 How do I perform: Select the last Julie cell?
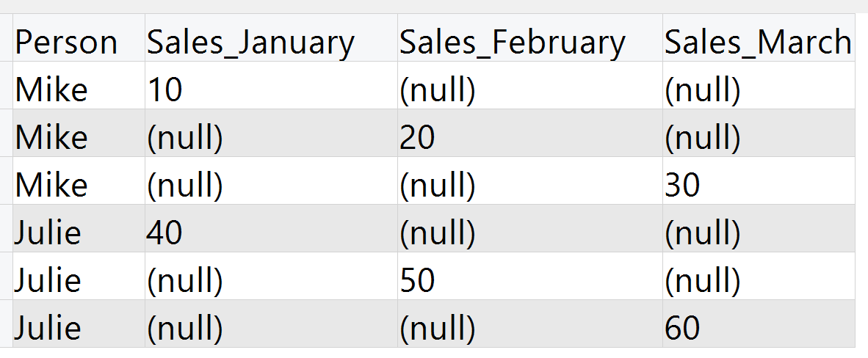pos(79,323)
